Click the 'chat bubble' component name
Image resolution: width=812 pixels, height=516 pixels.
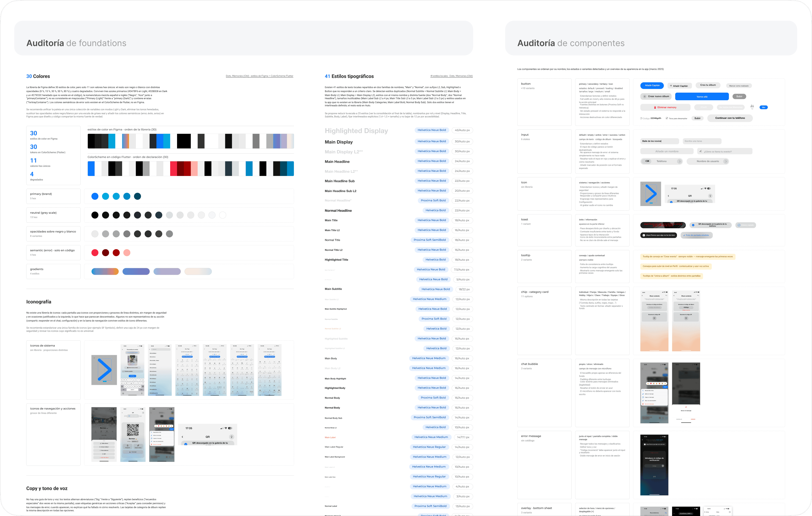tap(529, 364)
